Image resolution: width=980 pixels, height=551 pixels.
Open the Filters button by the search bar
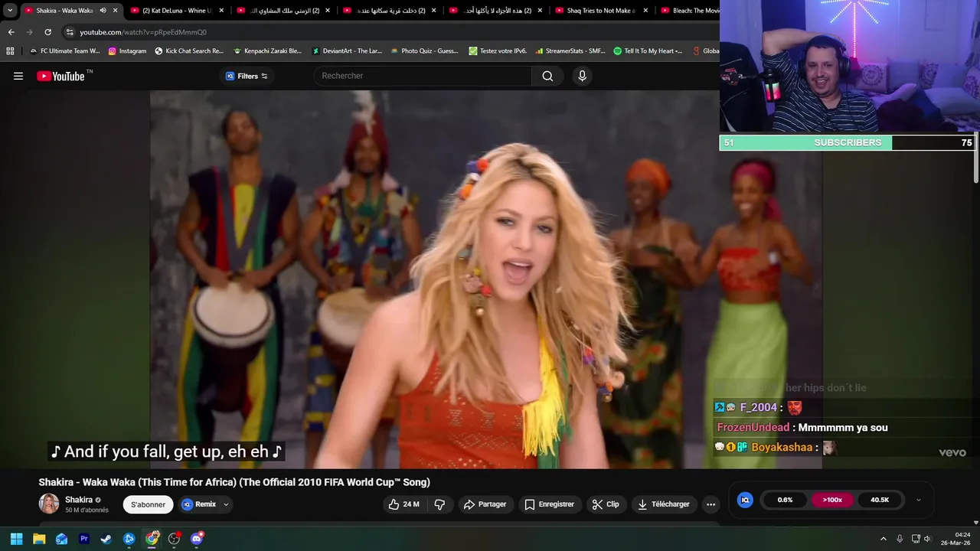[x=247, y=76]
